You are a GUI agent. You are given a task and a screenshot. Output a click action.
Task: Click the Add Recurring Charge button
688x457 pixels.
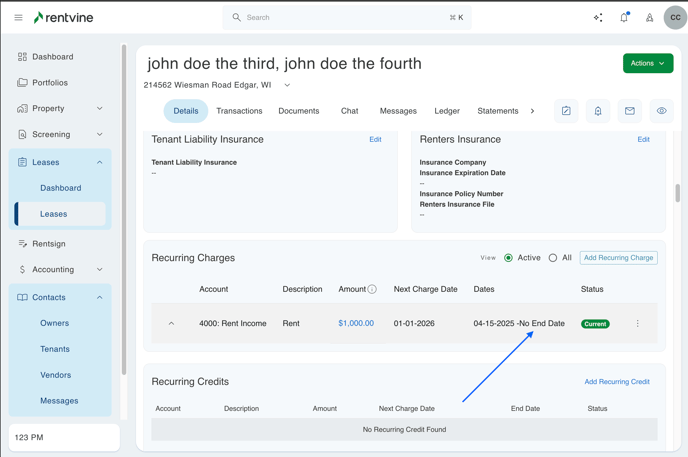(x=618, y=258)
